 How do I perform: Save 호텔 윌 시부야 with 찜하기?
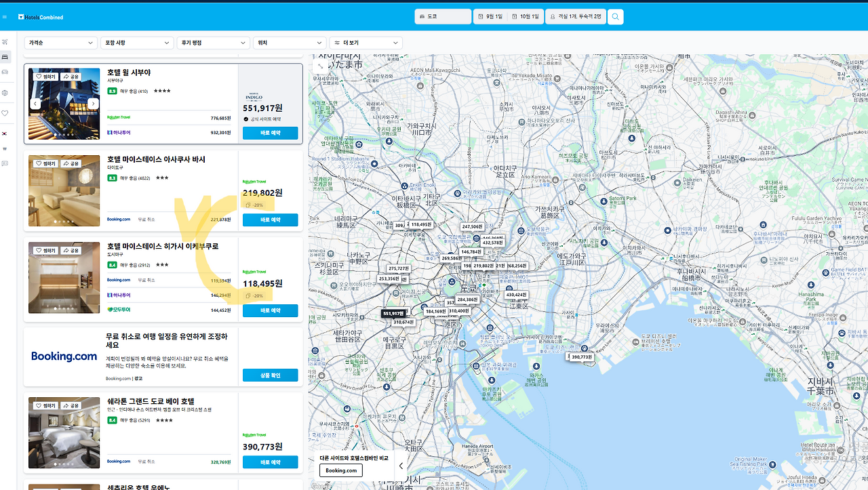[x=45, y=77]
